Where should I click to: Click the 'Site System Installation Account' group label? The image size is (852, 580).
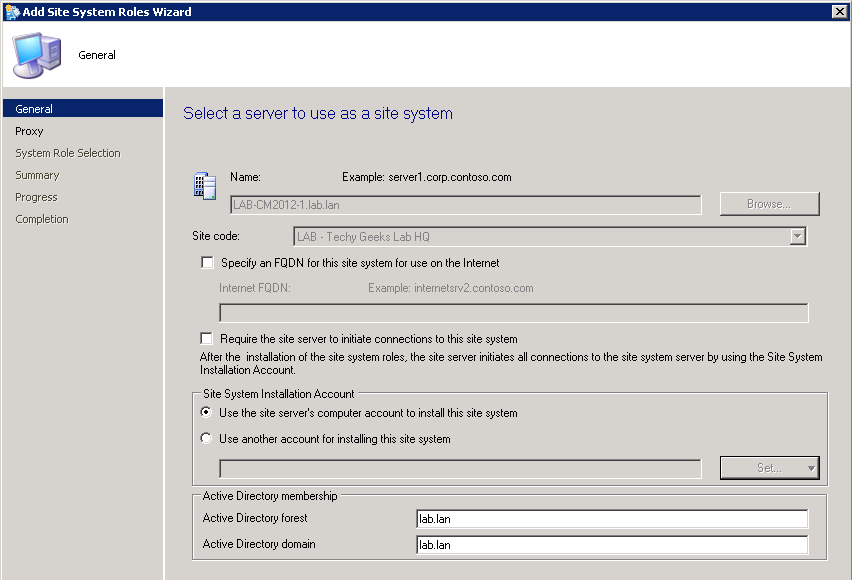(x=279, y=394)
